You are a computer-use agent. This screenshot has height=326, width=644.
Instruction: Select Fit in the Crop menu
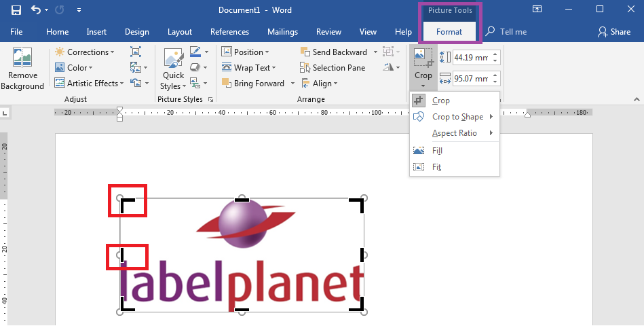click(x=454, y=167)
